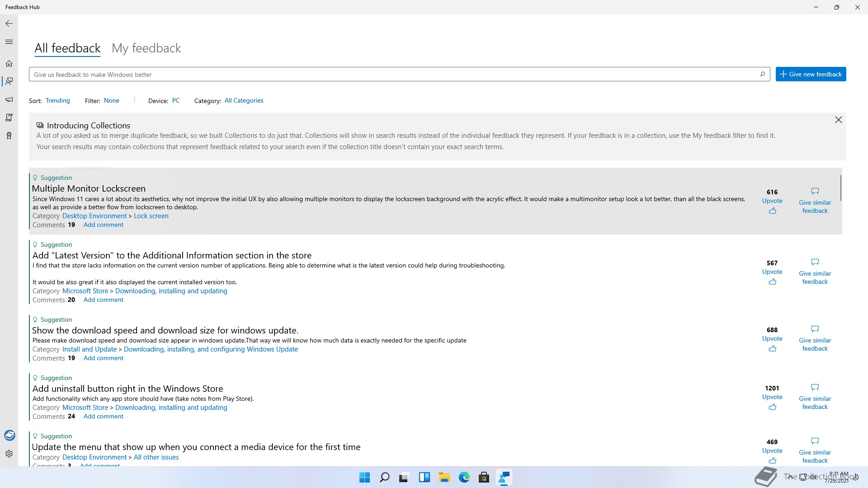Give similar feedback icon for media device item
This screenshot has height=488, width=868.
(x=815, y=441)
